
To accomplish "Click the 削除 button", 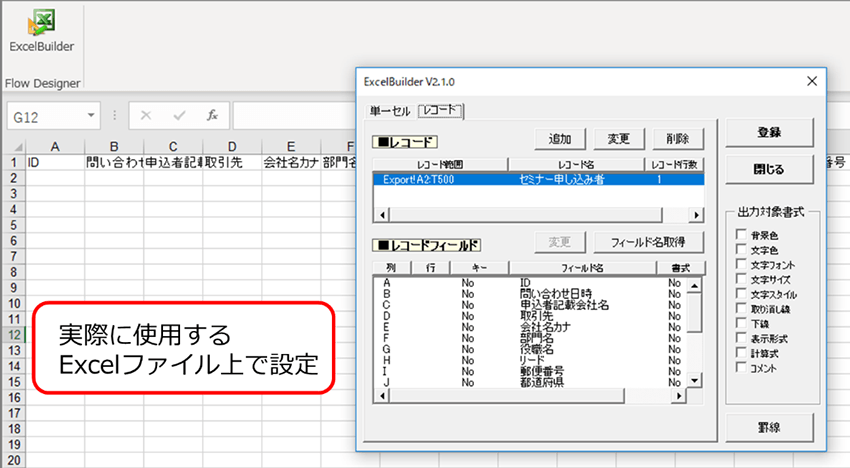I will 678,139.
